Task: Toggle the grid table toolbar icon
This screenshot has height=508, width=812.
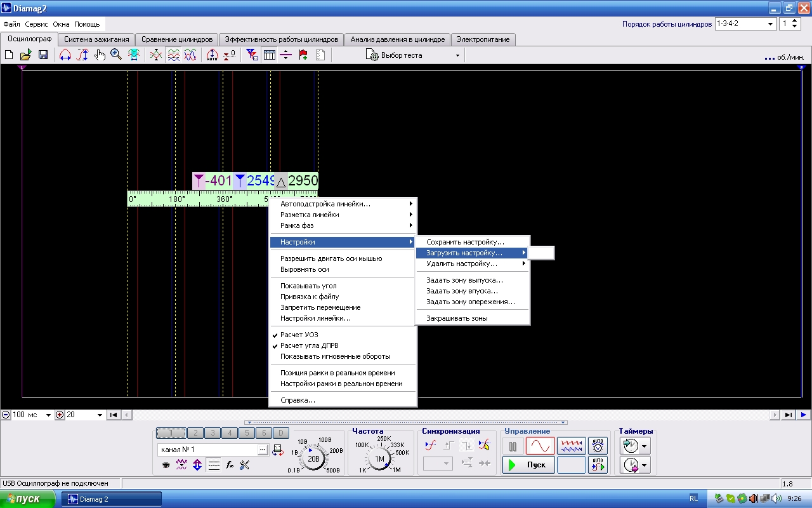Action: 270,55
